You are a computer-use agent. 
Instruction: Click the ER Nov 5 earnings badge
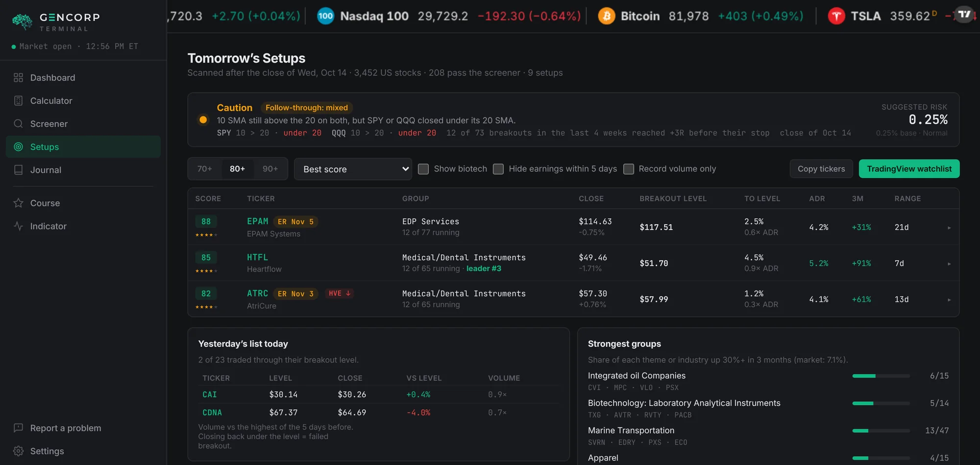click(296, 221)
